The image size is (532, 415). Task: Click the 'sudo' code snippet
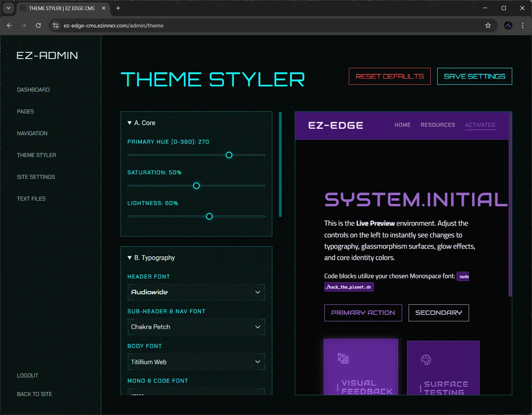coord(463,277)
